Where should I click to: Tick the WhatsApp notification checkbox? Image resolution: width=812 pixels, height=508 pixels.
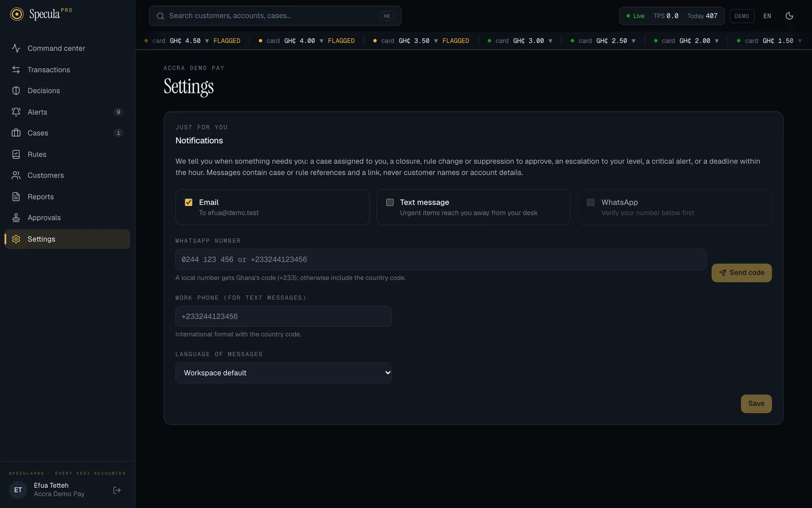(x=591, y=202)
